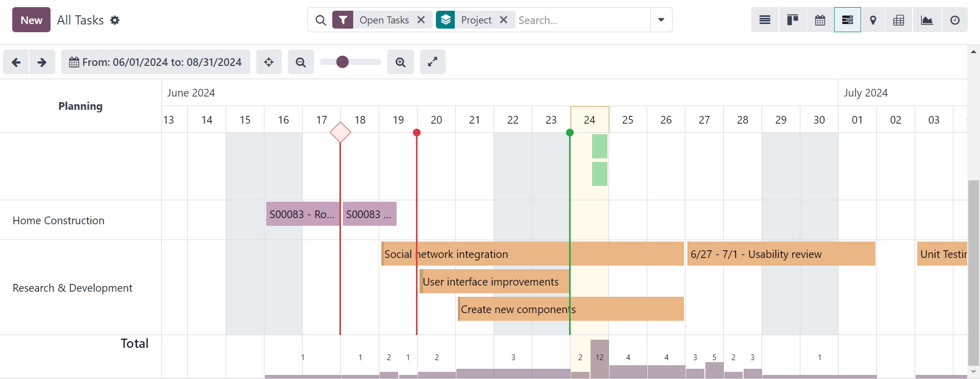
Task: Click the zoom out magnifier
Action: click(301, 62)
